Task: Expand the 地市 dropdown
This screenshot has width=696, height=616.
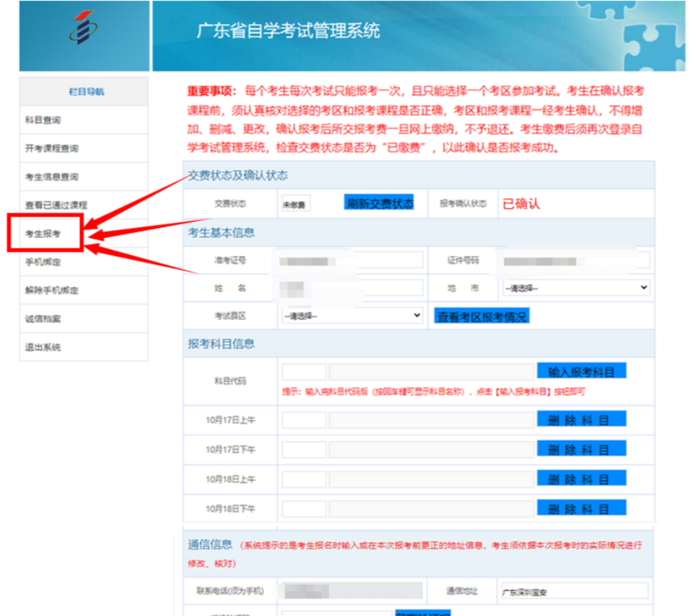Action: 576,287
